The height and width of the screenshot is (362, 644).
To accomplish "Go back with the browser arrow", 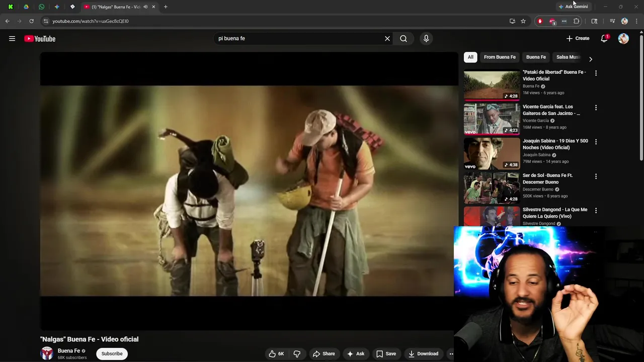I will point(7,21).
